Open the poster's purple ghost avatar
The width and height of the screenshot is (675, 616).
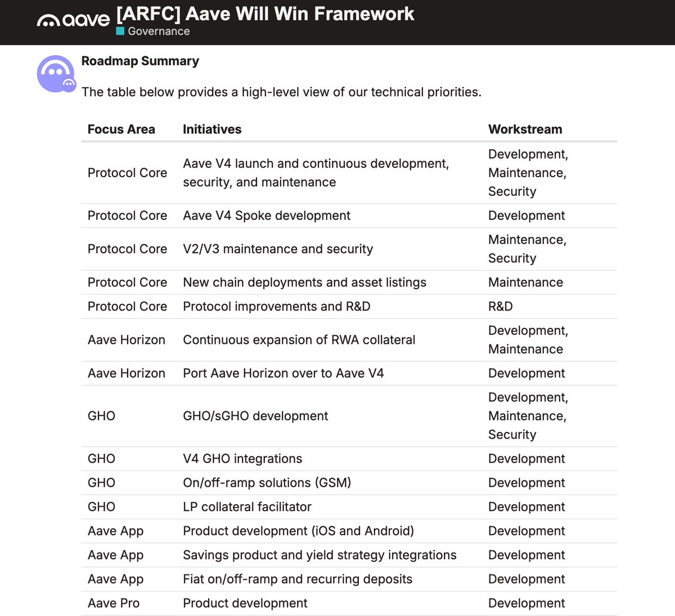(55, 73)
